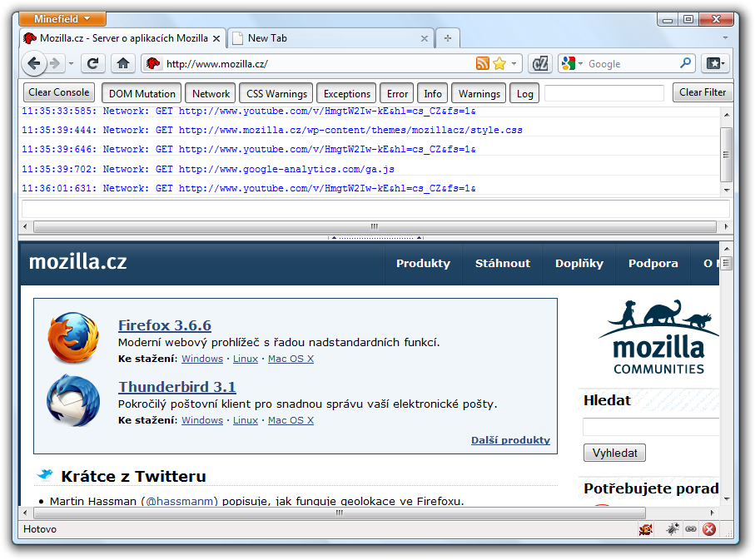Go forward with the Forward arrow button
755x560 pixels.
point(55,63)
